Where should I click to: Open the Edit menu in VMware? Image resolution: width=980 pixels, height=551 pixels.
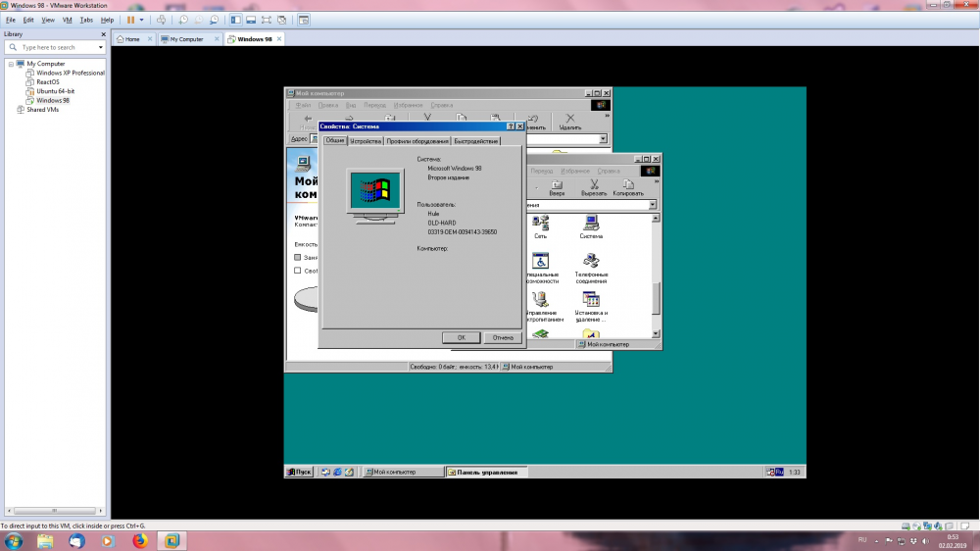point(28,20)
